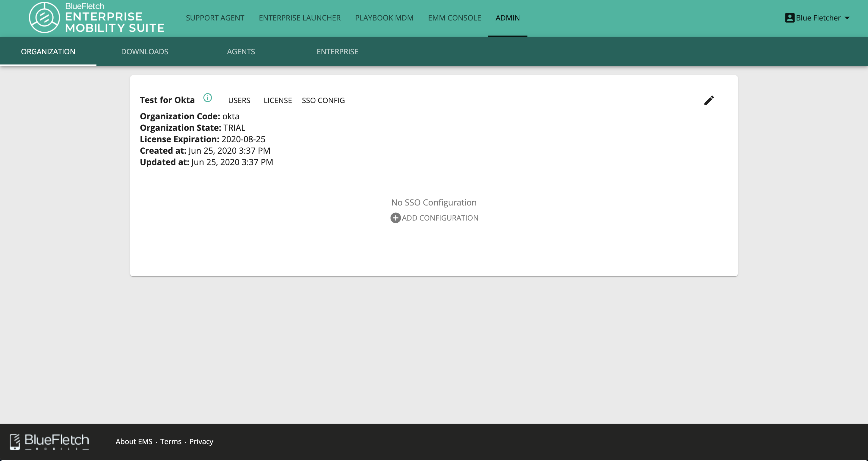Open the Terms footer link
The width and height of the screenshot is (868, 461).
pos(171,441)
